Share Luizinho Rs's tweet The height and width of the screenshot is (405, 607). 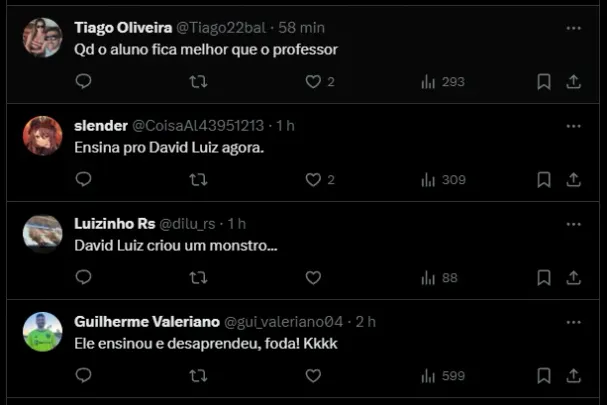coord(574,277)
